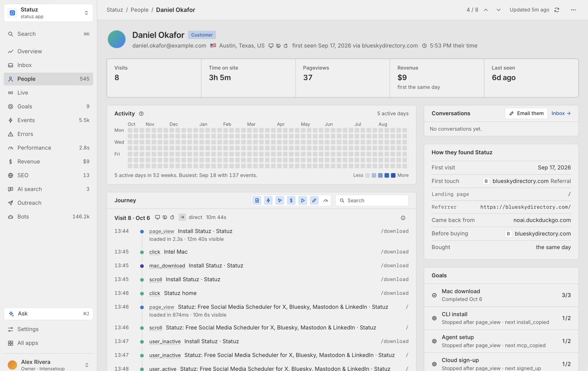Click the SEO globe icon in sidebar

pyautogui.click(x=10, y=176)
